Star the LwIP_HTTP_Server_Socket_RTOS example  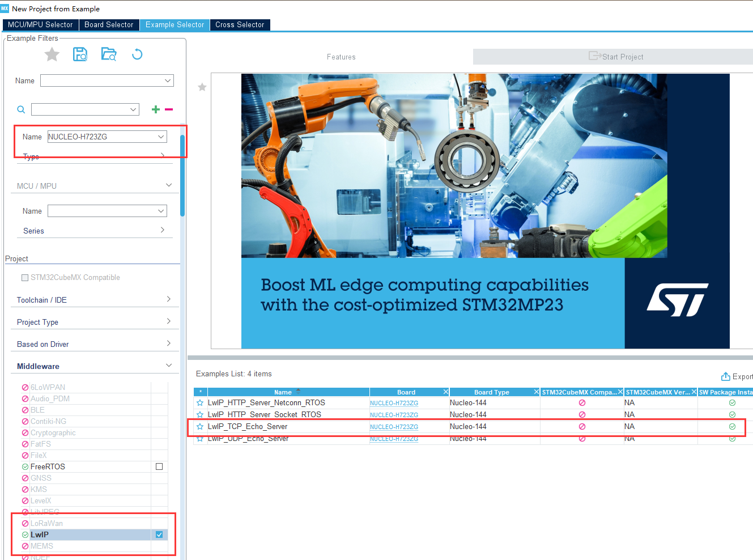200,415
